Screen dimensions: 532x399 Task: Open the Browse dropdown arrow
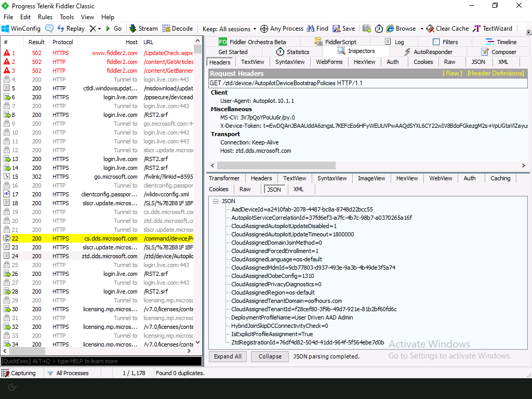(422, 29)
